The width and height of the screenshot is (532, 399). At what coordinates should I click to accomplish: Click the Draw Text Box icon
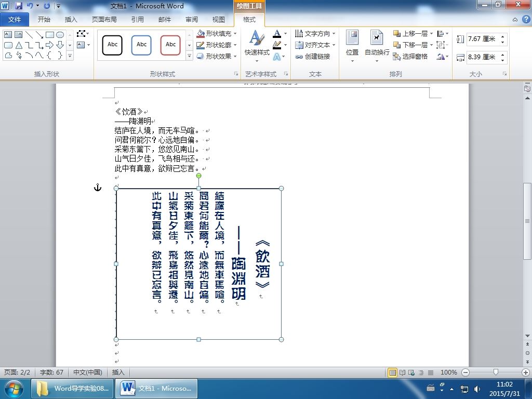tap(81, 45)
